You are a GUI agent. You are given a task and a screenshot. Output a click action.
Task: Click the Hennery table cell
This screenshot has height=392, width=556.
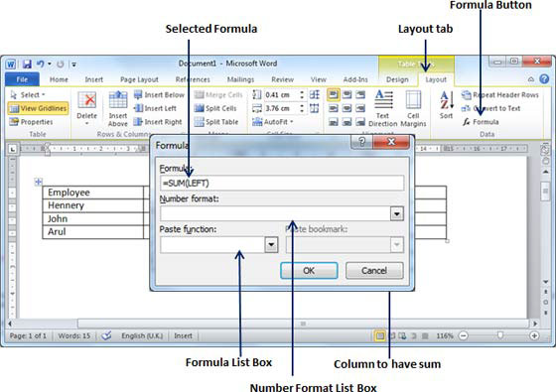(x=93, y=205)
